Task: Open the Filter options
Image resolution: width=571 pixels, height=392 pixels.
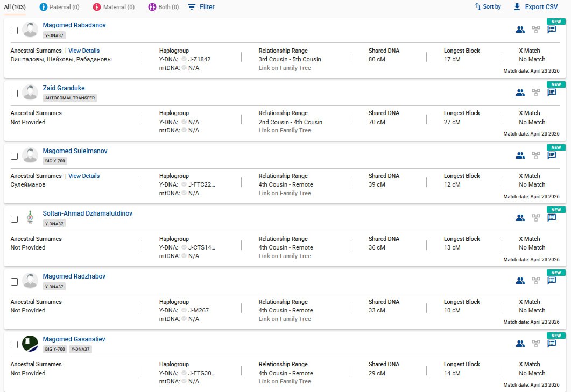Action: point(201,7)
